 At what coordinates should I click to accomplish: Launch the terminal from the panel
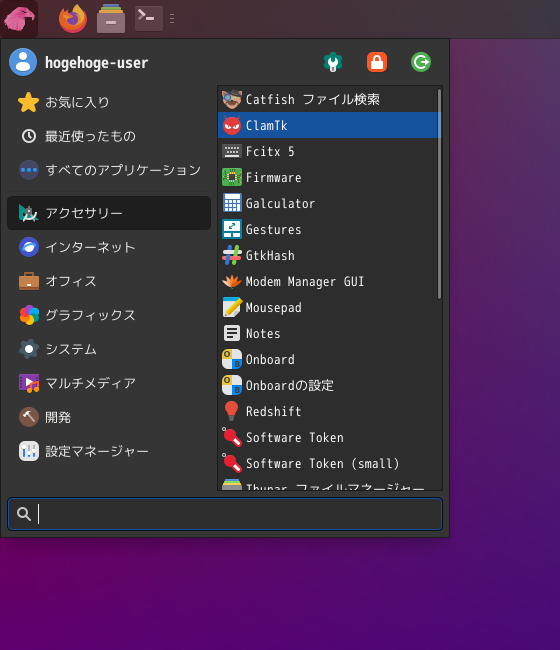pyautogui.click(x=149, y=19)
